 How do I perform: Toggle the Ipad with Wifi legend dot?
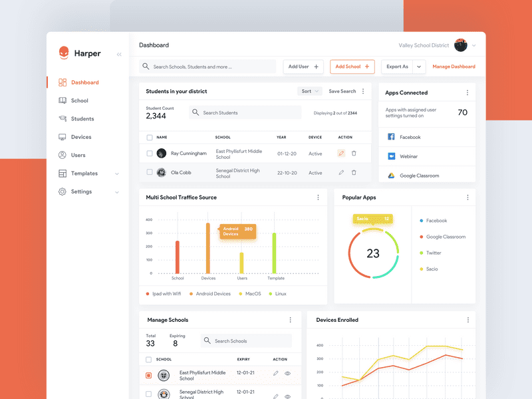click(x=148, y=294)
